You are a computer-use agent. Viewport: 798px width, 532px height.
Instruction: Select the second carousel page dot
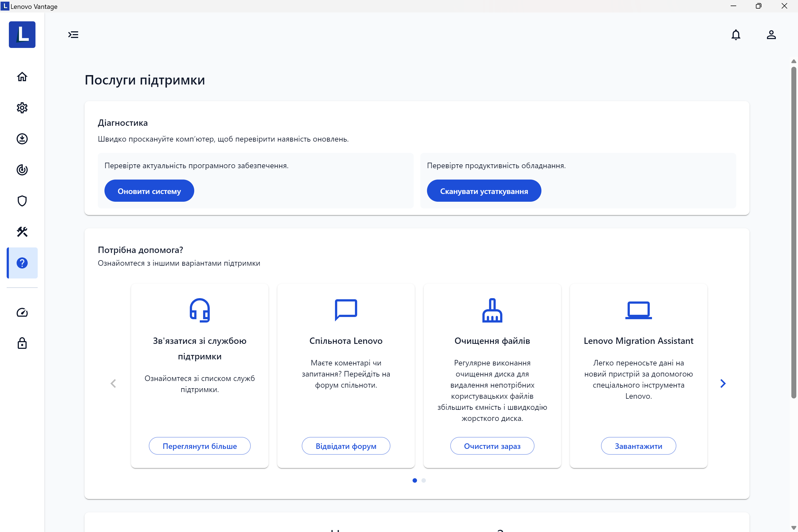[423, 480]
